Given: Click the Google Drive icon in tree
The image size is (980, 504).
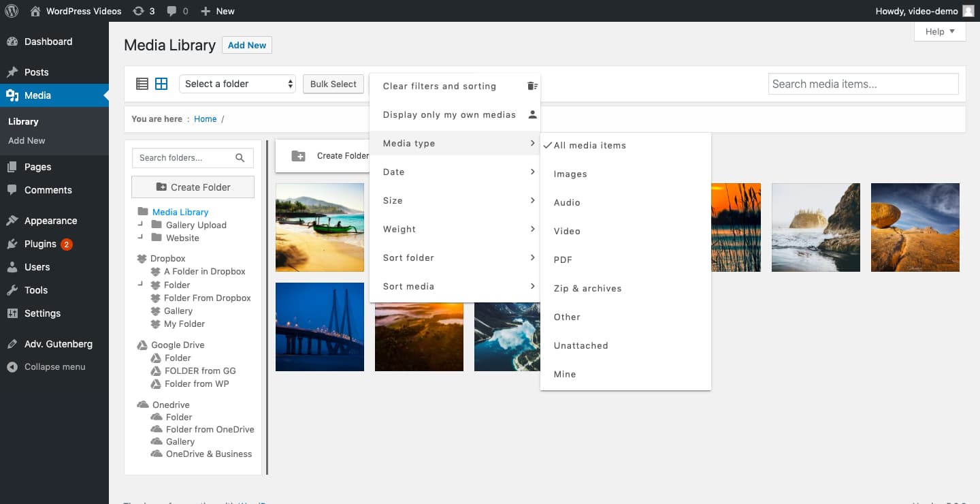Looking at the screenshot, I should tap(142, 345).
